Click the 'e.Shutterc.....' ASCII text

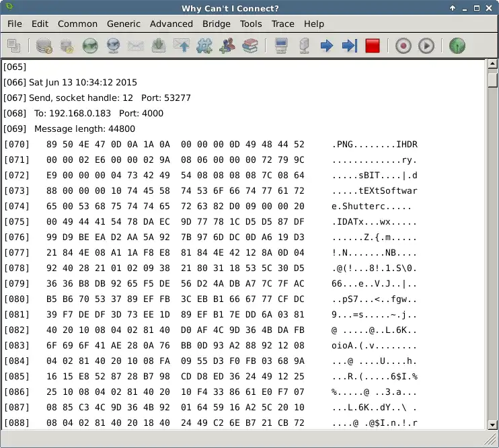tap(372, 207)
